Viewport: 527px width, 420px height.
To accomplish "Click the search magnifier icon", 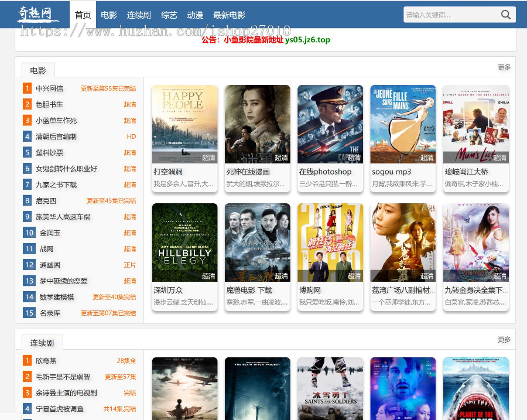I will (505, 15).
